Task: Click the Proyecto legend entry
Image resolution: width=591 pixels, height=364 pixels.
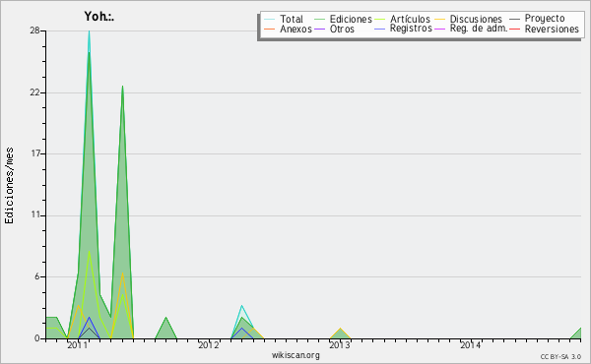Action: tap(545, 19)
